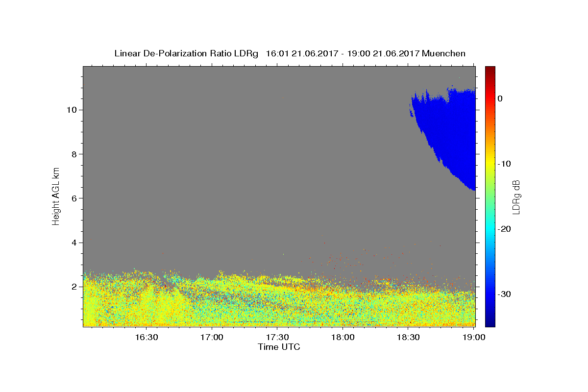Click the height tick label 10

pyautogui.click(x=73, y=110)
